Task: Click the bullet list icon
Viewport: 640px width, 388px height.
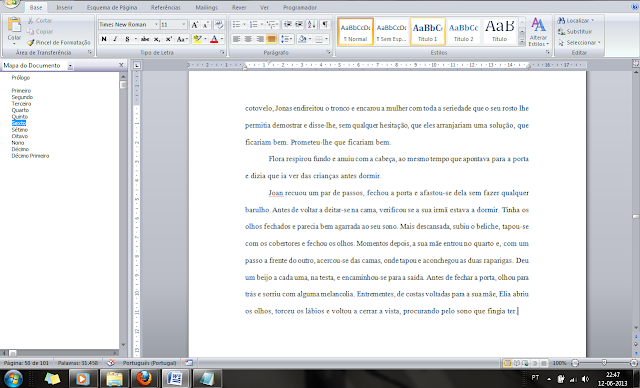Action: click(236, 24)
